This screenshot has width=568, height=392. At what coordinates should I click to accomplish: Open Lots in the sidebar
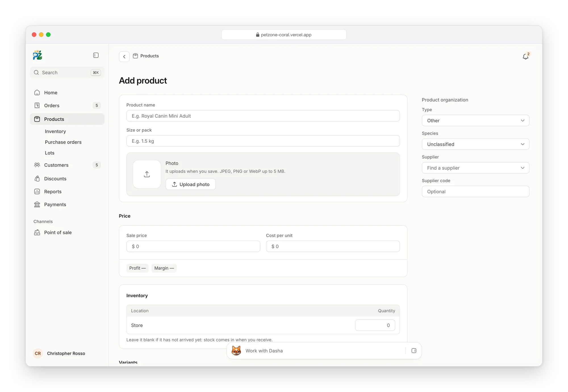point(49,153)
